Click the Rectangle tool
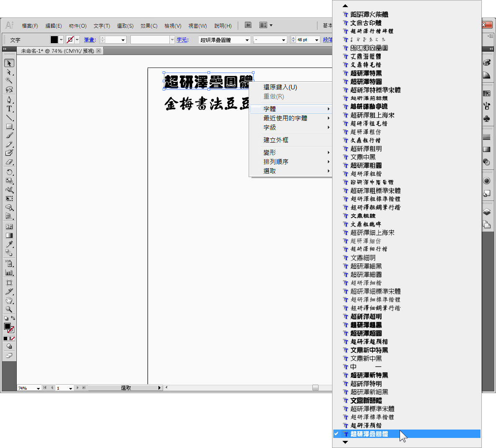The height and width of the screenshot is (448, 496). tap(9, 126)
